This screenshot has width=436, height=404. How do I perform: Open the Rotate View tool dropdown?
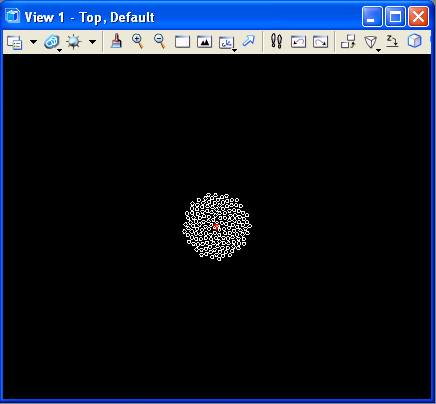tap(227, 43)
